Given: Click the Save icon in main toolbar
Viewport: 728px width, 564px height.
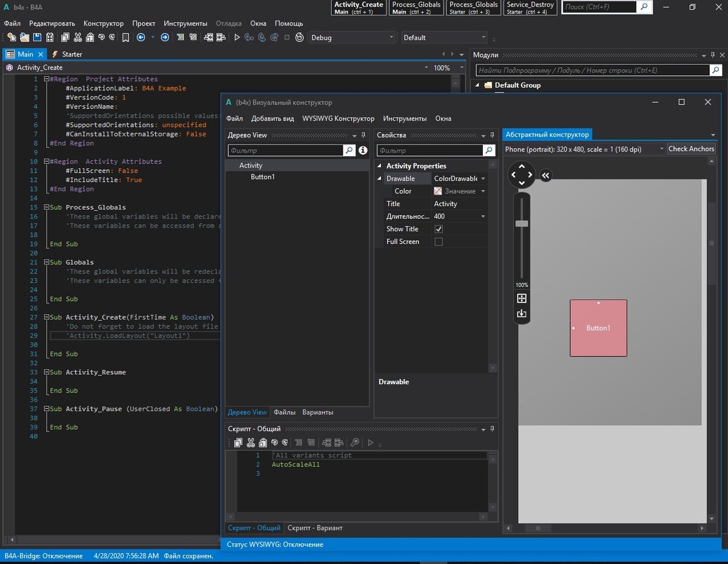Looking at the screenshot, I should pos(38,38).
